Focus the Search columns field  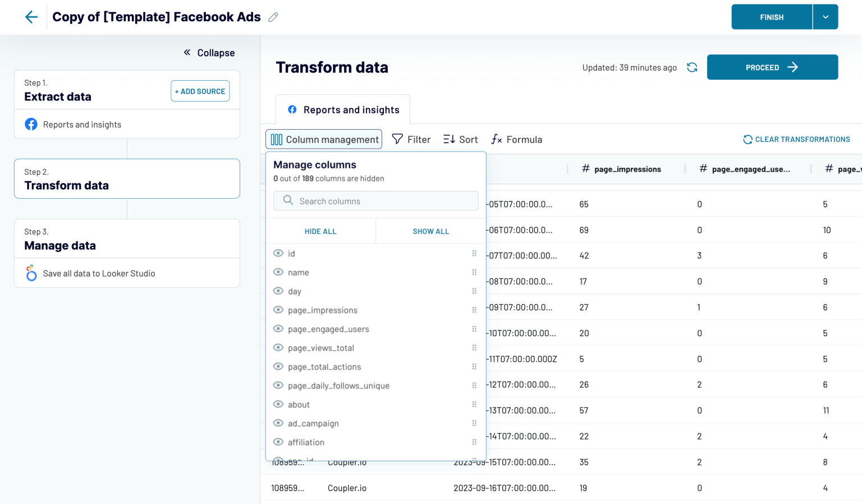coord(376,201)
